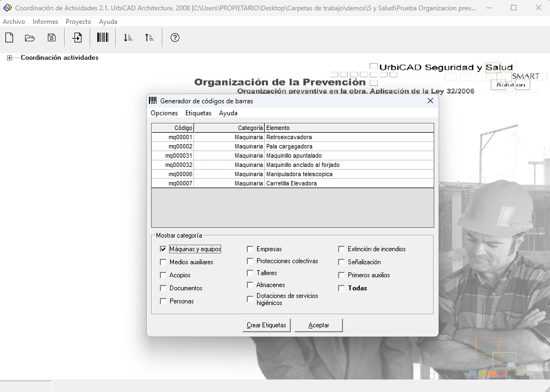Image resolution: width=550 pixels, height=392 pixels.
Task: Open the Etiquetas menu
Action: tap(198, 113)
